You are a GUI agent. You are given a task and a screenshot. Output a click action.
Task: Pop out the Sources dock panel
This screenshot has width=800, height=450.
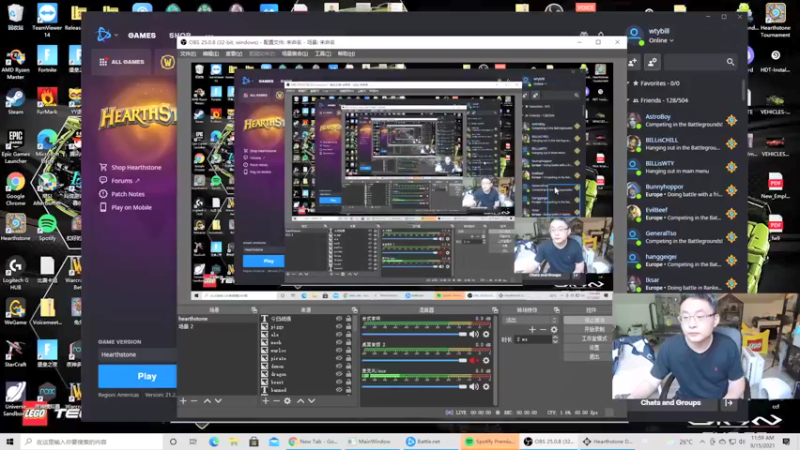pyautogui.click(x=355, y=310)
